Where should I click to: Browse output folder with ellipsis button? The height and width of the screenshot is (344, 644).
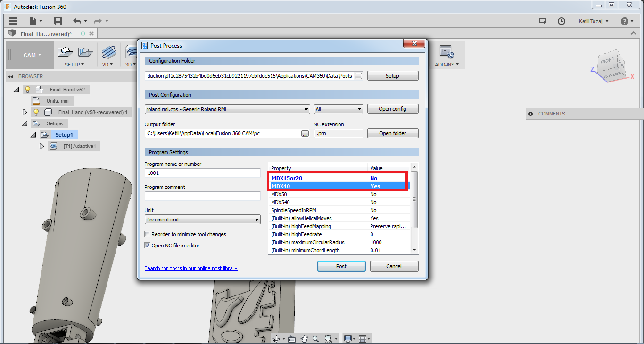pyautogui.click(x=305, y=133)
